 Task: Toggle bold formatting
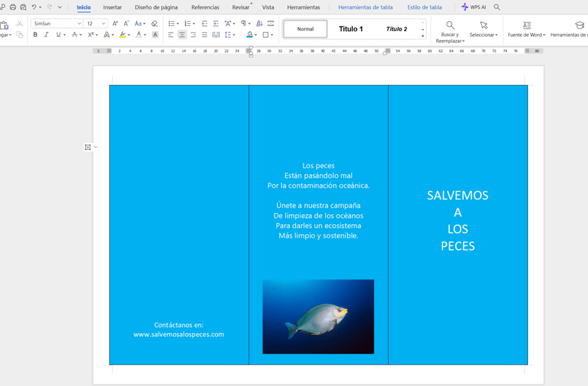pyautogui.click(x=35, y=34)
